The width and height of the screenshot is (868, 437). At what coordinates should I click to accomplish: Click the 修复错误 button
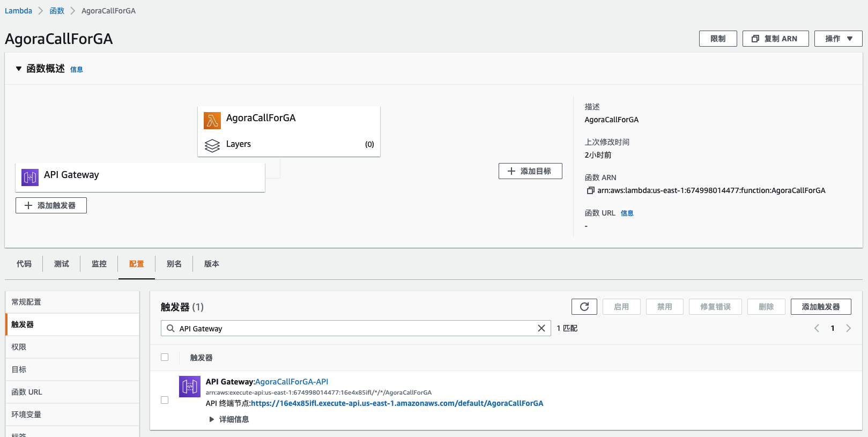click(715, 307)
